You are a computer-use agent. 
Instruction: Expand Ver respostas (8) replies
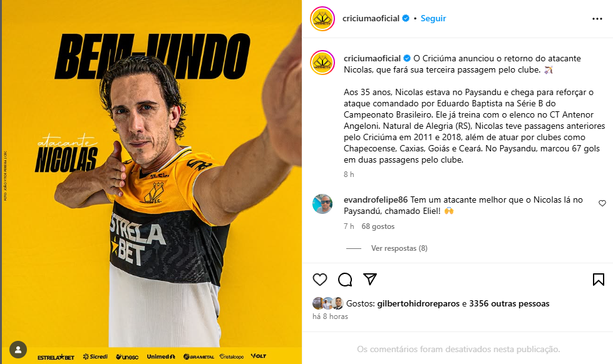[x=399, y=248]
